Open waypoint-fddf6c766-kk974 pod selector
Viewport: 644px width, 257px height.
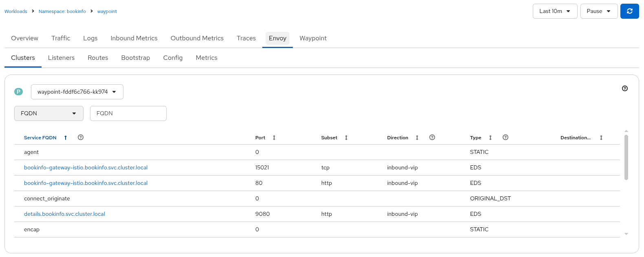[x=77, y=92]
